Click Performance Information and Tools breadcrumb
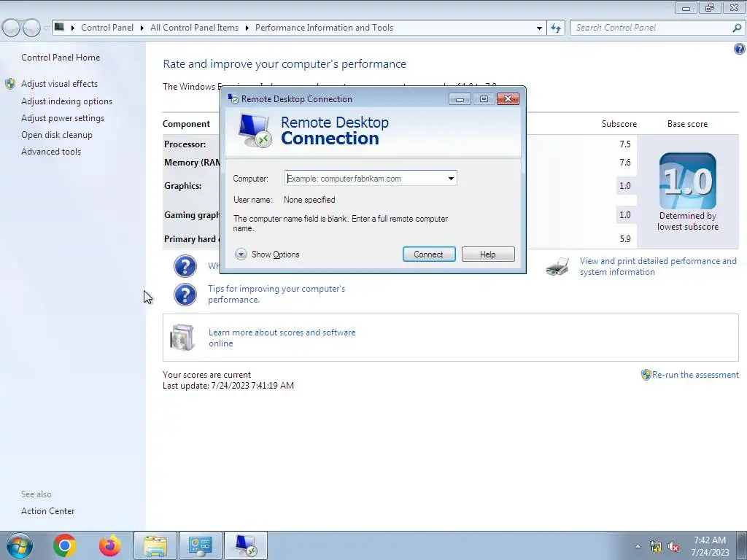Image resolution: width=747 pixels, height=560 pixels. tap(324, 28)
